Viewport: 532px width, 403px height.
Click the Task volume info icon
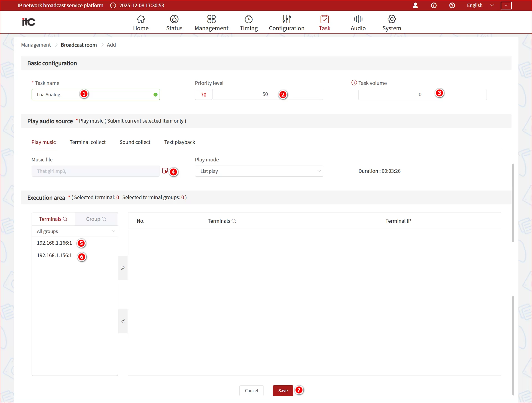click(354, 83)
